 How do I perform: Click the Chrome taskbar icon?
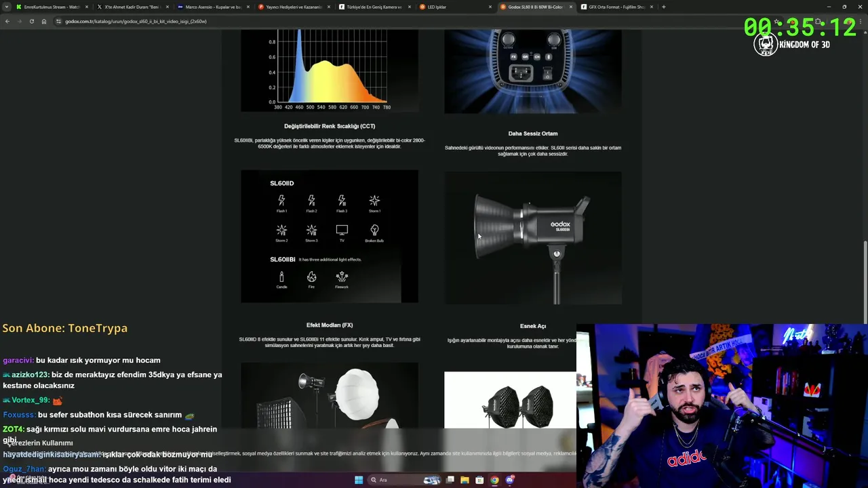[494, 480]
